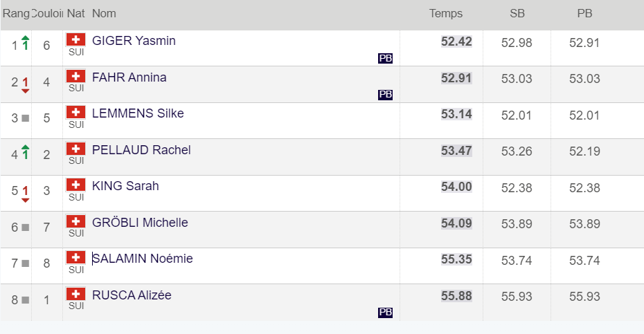This screenshot has height=334, width=644.
Task: Click the PB column header
Action: 584,13
